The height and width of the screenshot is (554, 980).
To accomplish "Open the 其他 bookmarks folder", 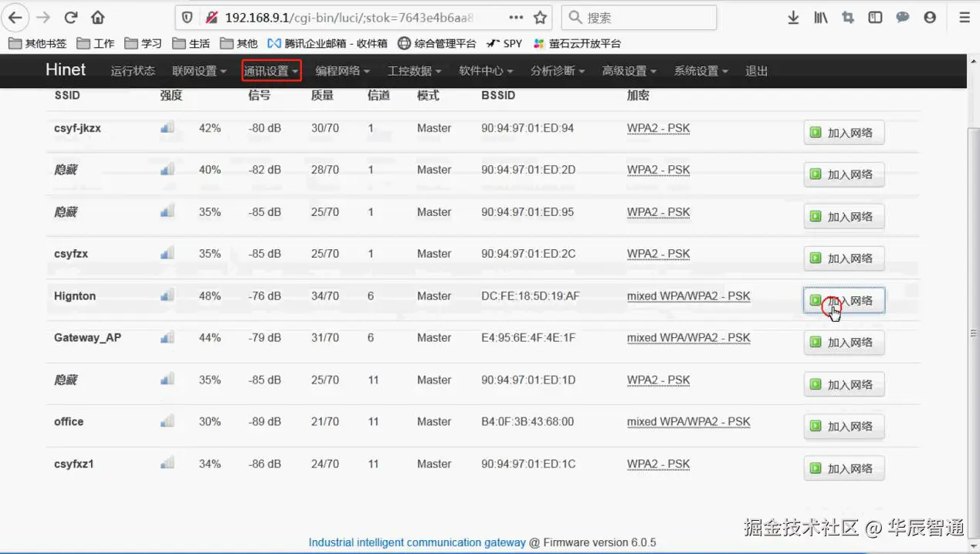I will point(239,43).
